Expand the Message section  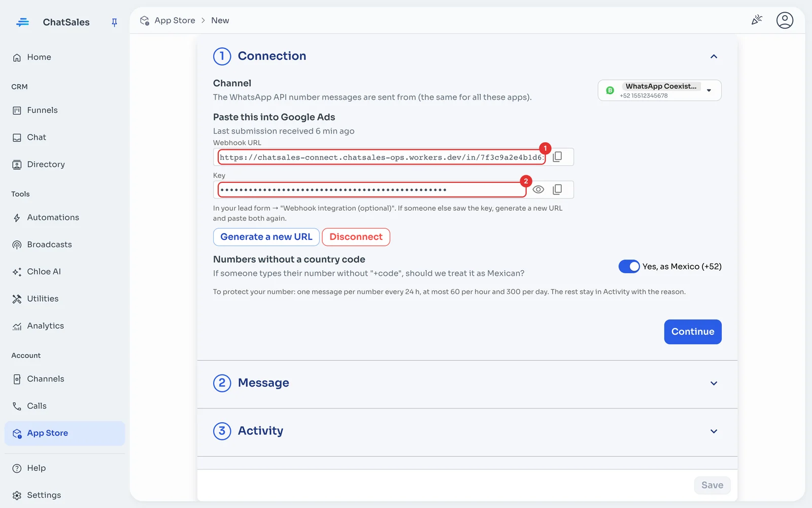[x=467, y=383]
